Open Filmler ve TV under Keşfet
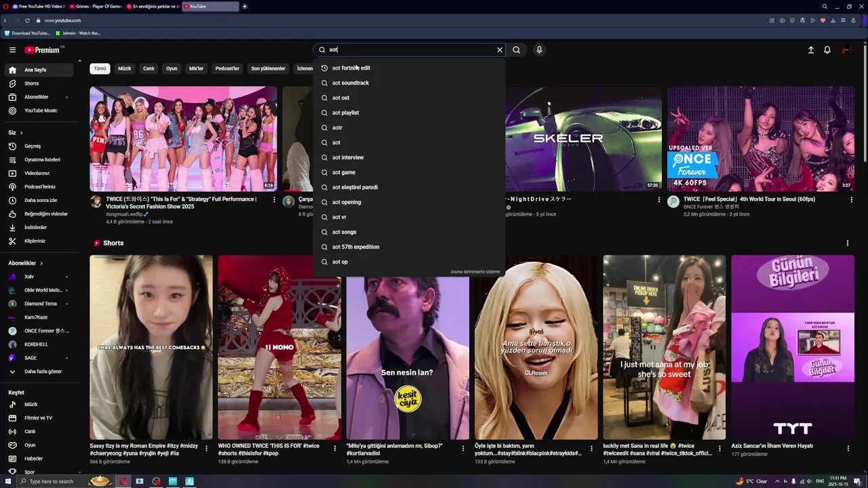 [x=40, y=418]
